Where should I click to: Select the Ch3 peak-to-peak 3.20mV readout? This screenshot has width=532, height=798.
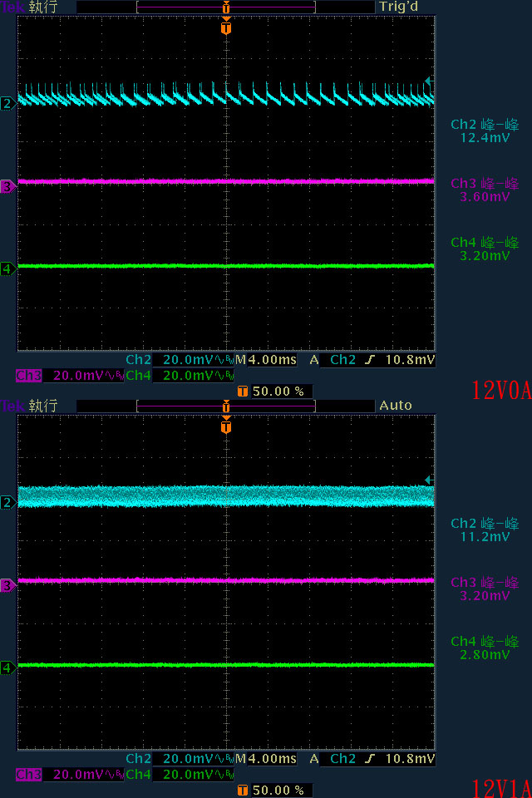[485, 589]
